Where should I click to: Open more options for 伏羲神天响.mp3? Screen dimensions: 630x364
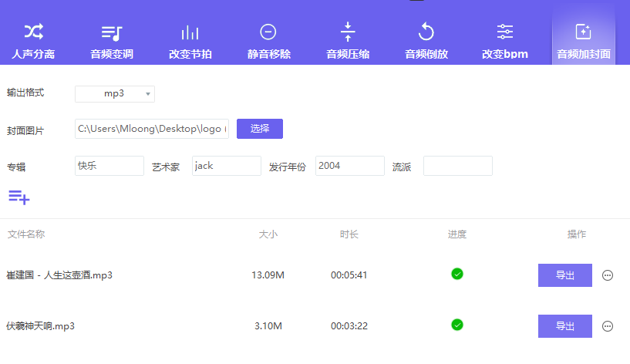[608, 326]
